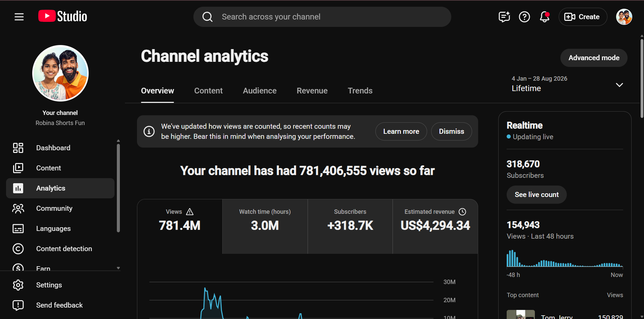Switch to the Content analytics tab
Viewport: 644px width, 319px height.
pyautogui.click(x=209, y=91)
